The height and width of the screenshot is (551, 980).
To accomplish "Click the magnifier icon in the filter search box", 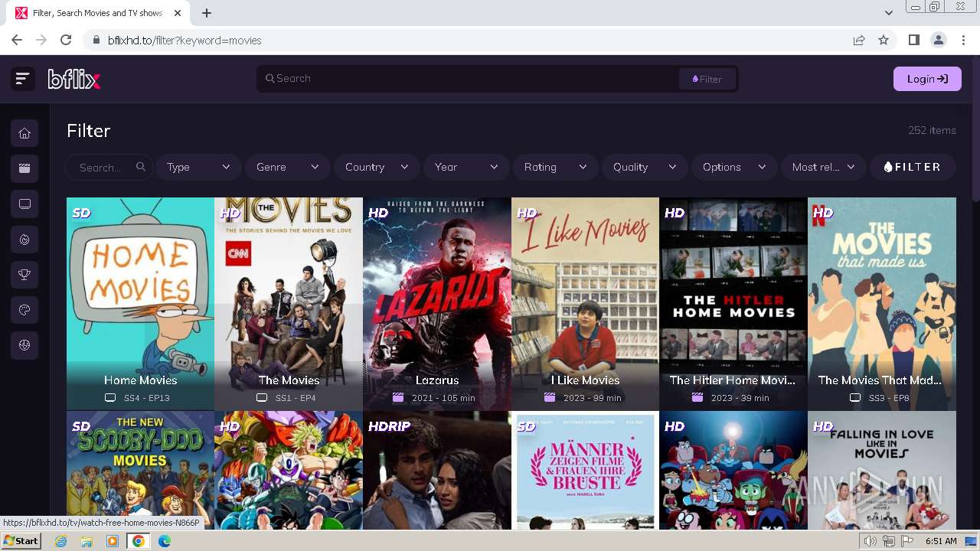I will [140, 167].
